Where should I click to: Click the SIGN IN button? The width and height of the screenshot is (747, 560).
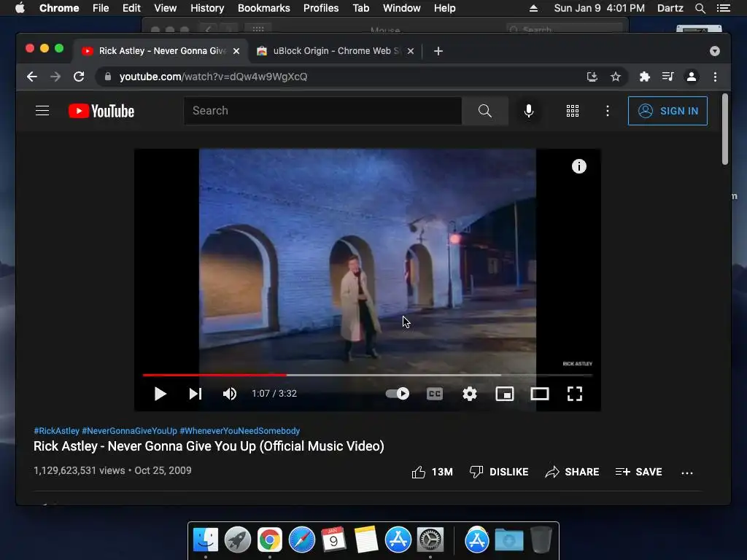pos(667,111)
